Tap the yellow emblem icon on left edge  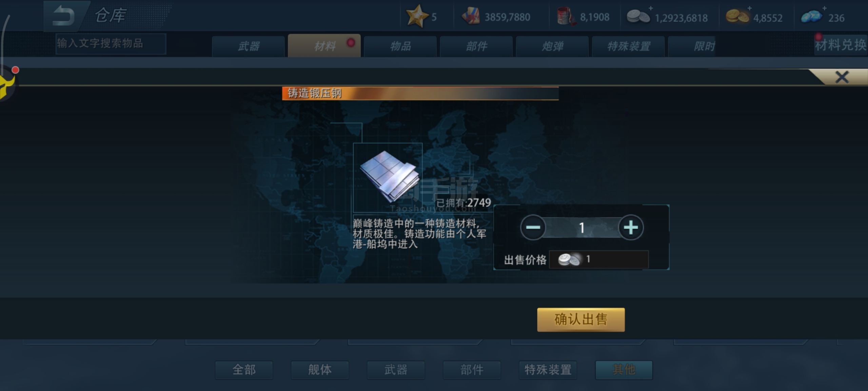[7, 87]
